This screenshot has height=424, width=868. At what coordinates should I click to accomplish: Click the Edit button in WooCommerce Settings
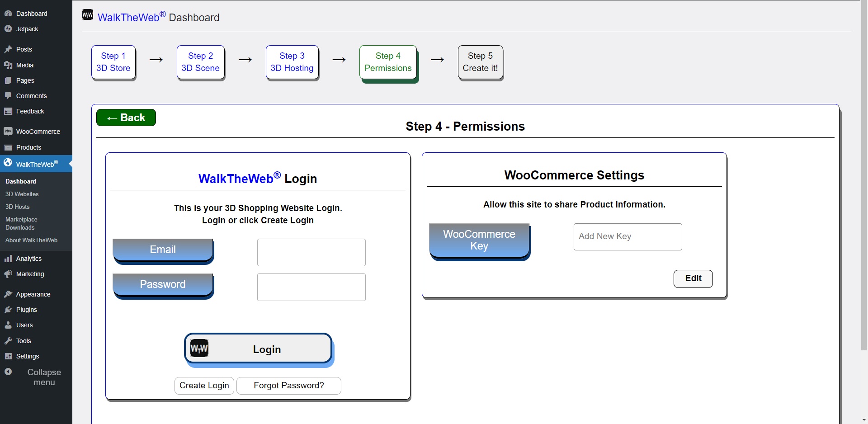pos(693,278)
